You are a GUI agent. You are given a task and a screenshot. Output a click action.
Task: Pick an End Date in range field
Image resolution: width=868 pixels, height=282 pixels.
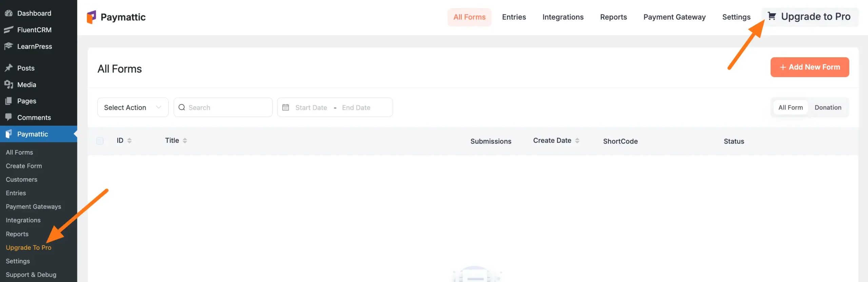356,107
